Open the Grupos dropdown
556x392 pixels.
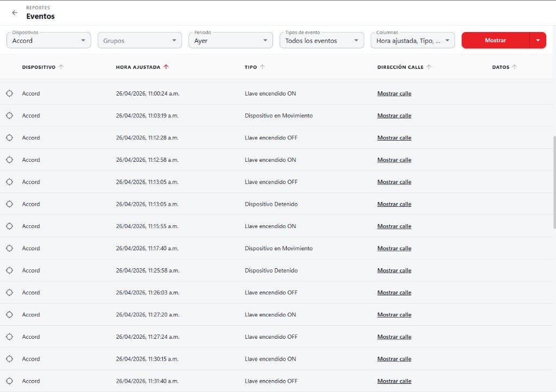(x=140, y=40)
